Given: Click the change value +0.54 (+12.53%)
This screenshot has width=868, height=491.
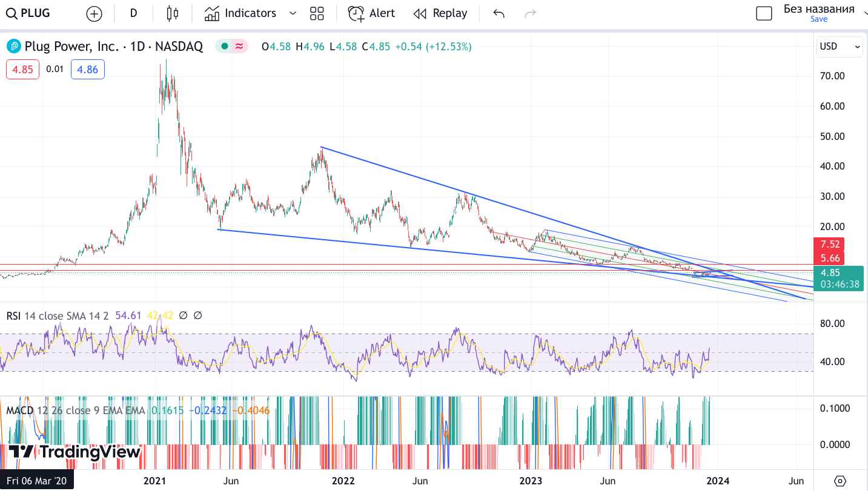Looking at the screenshot, I should 433,47.
